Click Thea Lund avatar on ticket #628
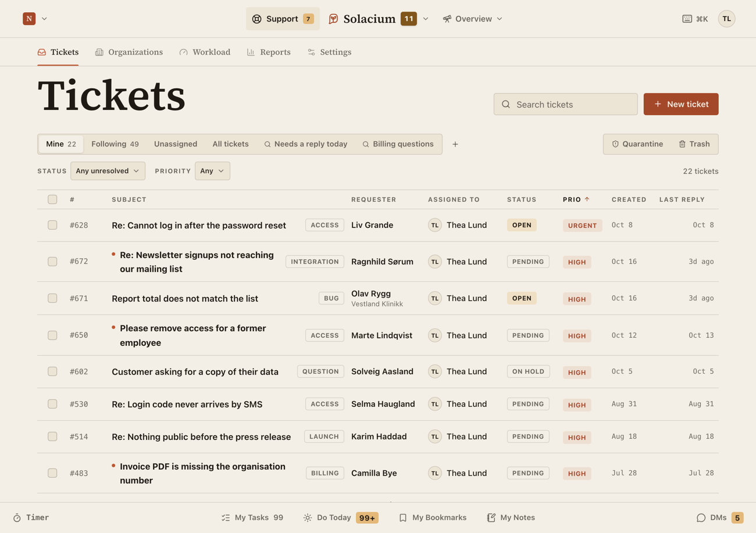This screenshot has height=533, width=756. [x=435, y=226]
